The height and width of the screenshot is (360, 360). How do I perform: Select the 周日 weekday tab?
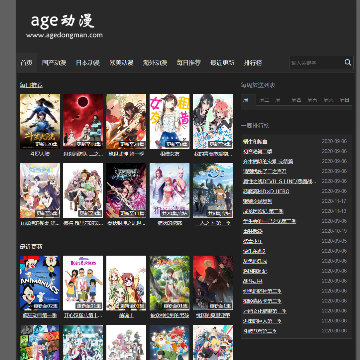(345, 100)
